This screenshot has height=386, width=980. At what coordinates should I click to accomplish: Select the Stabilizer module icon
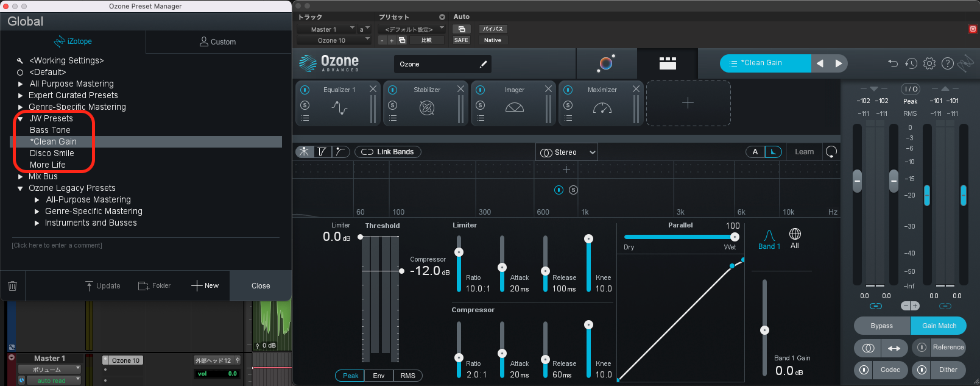pyautogui.click(x=427, y=109)
